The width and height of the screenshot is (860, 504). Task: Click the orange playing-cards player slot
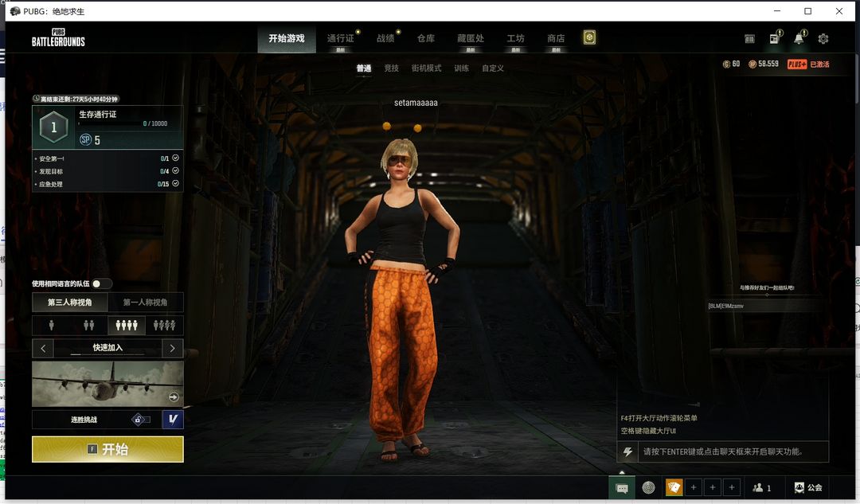point(674,487)
